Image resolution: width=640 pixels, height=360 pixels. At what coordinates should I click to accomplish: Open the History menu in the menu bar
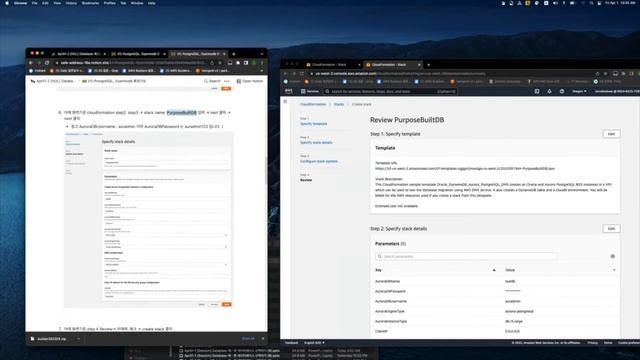coord(71,3)
